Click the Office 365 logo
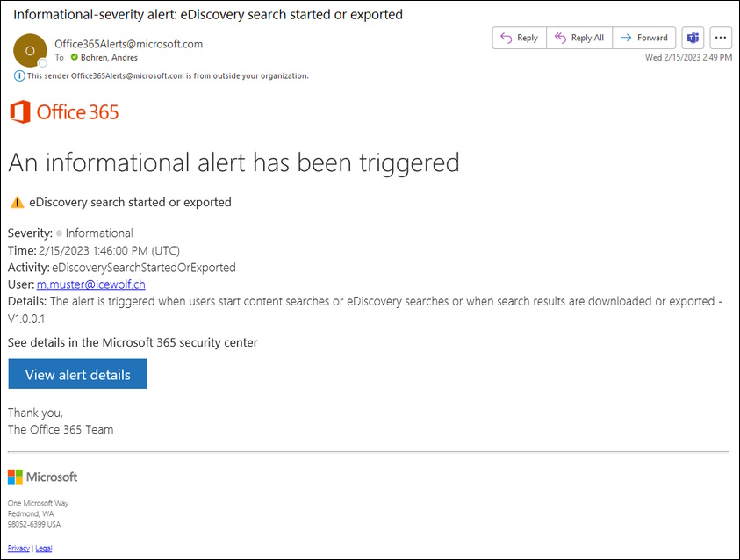 64,112
